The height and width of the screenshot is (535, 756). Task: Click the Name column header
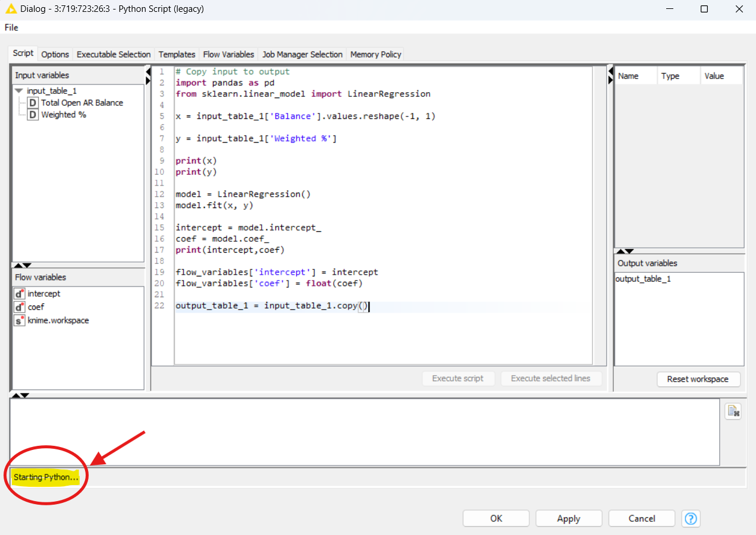pos(636,75)
